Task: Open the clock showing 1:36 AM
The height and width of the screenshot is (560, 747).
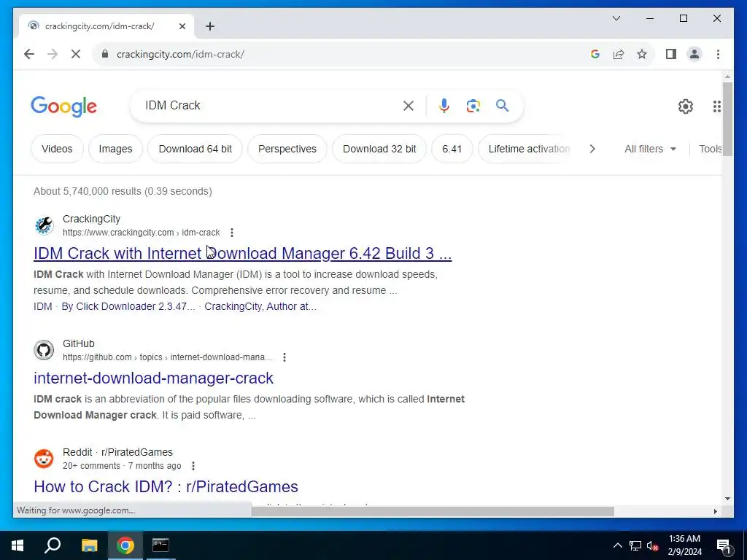Action: (x=684, y=545)
